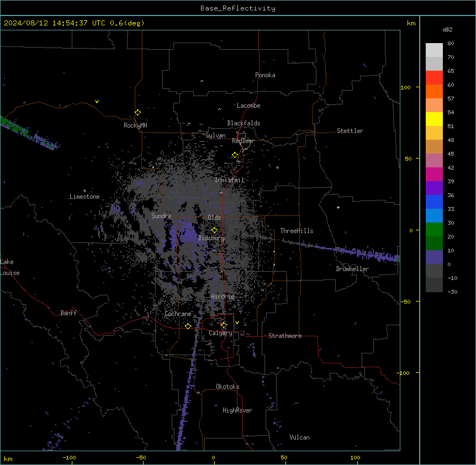The width and height of the screenshot is (476, 465).
Task: Click the -50 tick label on the right axis
Action: tap(405, 302)
